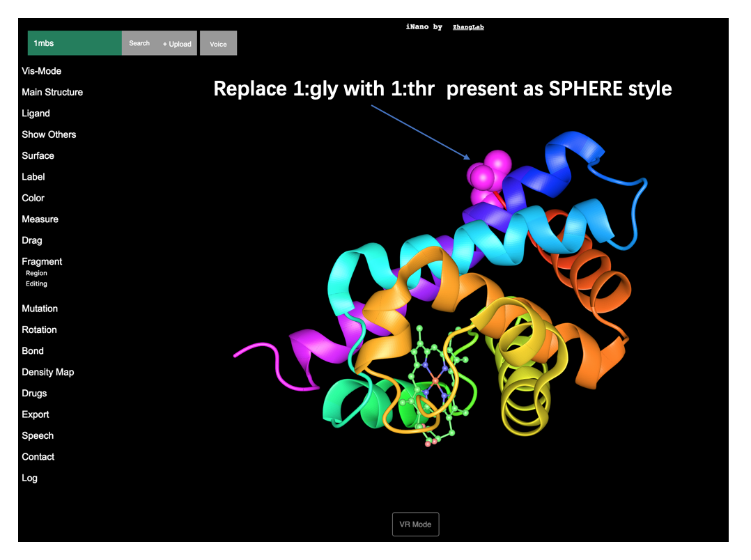Select the Ligand menu item
Viewport: 751px width, 560px height.
pos(36,114)
